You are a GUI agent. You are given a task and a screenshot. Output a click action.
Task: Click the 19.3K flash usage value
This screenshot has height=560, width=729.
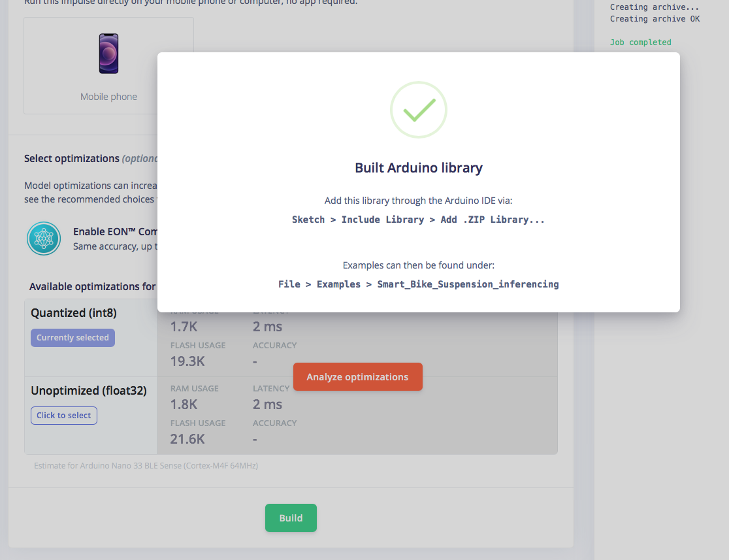(x=187, y=361)
